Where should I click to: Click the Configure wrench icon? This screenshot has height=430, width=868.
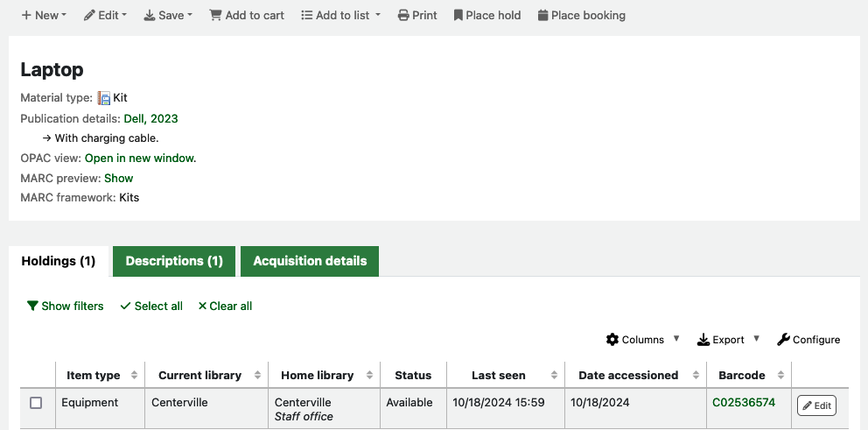[783, 340]
